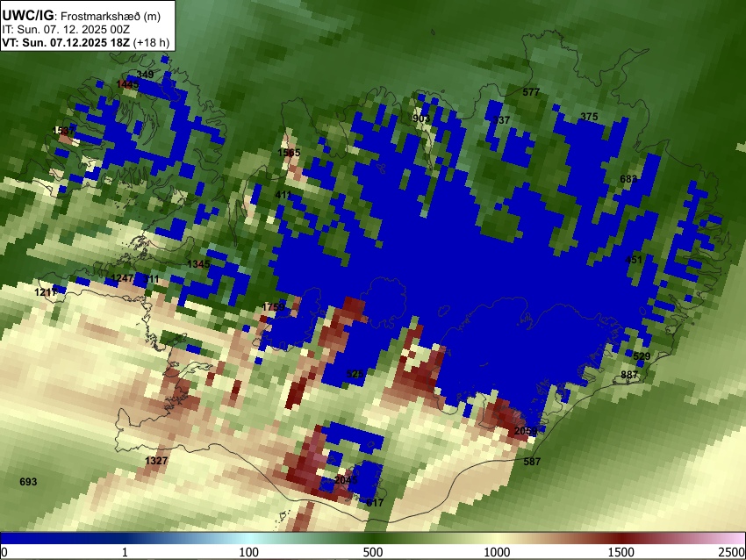
Task: Select the 1247 value label
Action: pos(122,278)
